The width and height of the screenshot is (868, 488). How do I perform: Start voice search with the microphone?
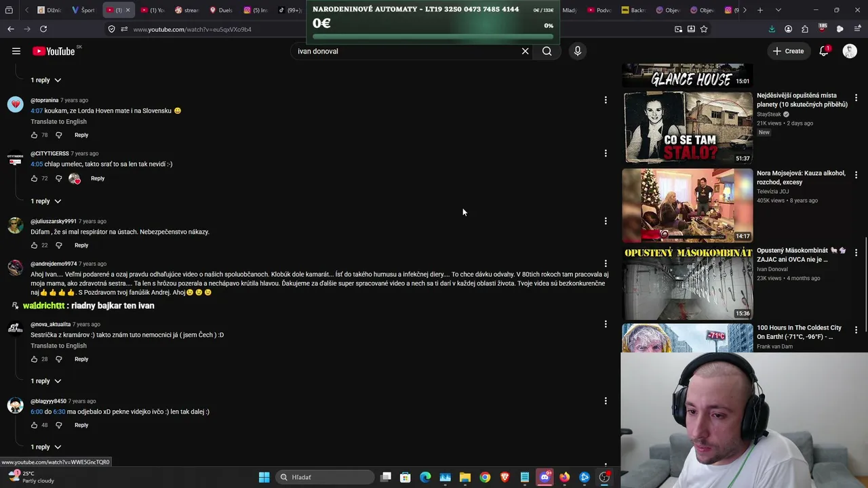(x=578, y=51)
